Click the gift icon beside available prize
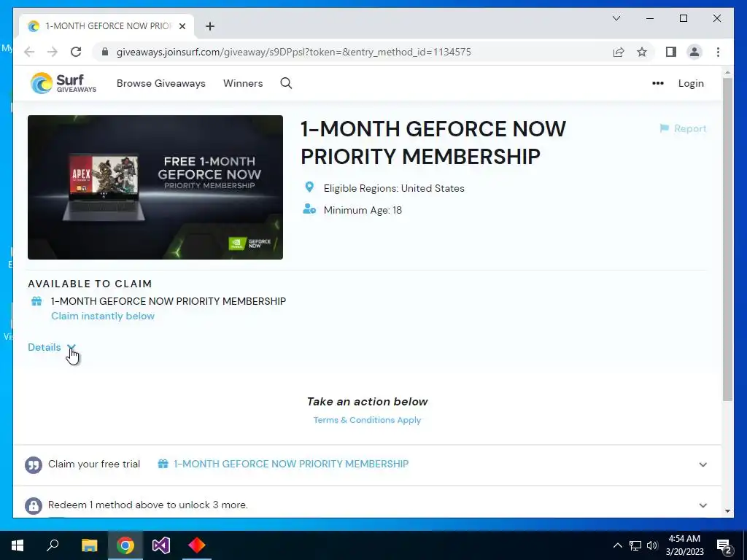This screenshot has height=560, width=747. coord(36,301)
